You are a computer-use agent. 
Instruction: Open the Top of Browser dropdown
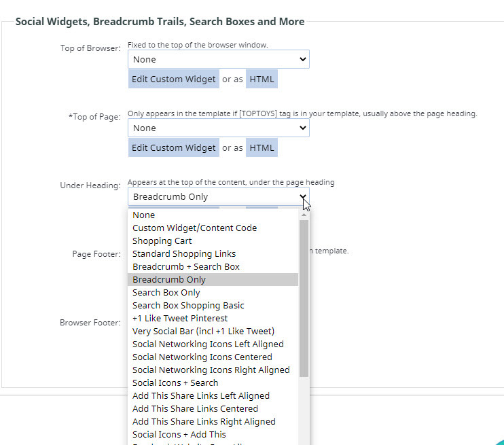point(218,59)
